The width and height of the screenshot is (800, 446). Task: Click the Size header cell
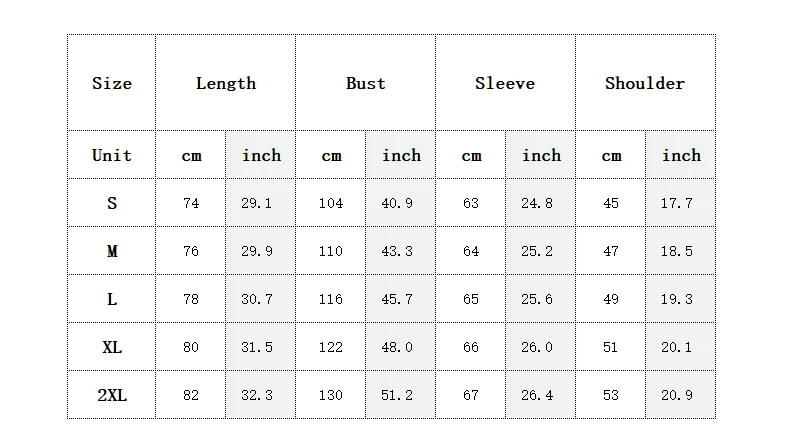112,83
